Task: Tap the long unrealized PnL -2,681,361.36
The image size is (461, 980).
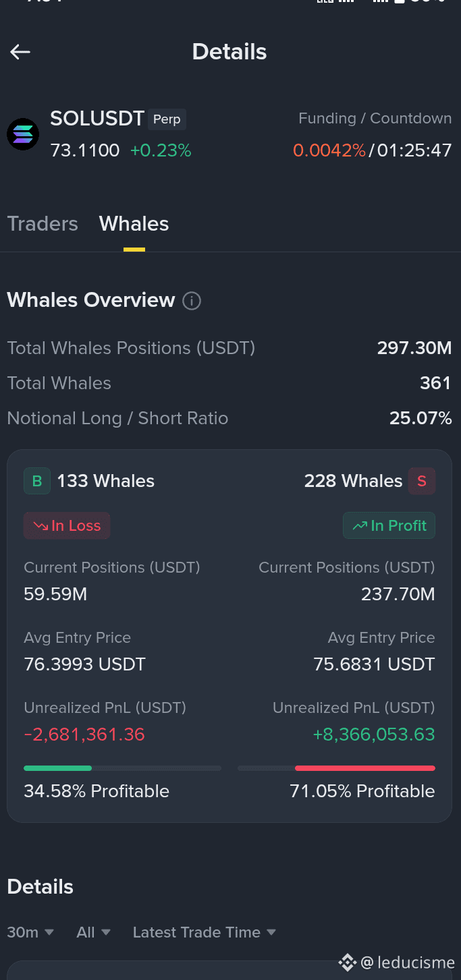Action: (84, 734)
